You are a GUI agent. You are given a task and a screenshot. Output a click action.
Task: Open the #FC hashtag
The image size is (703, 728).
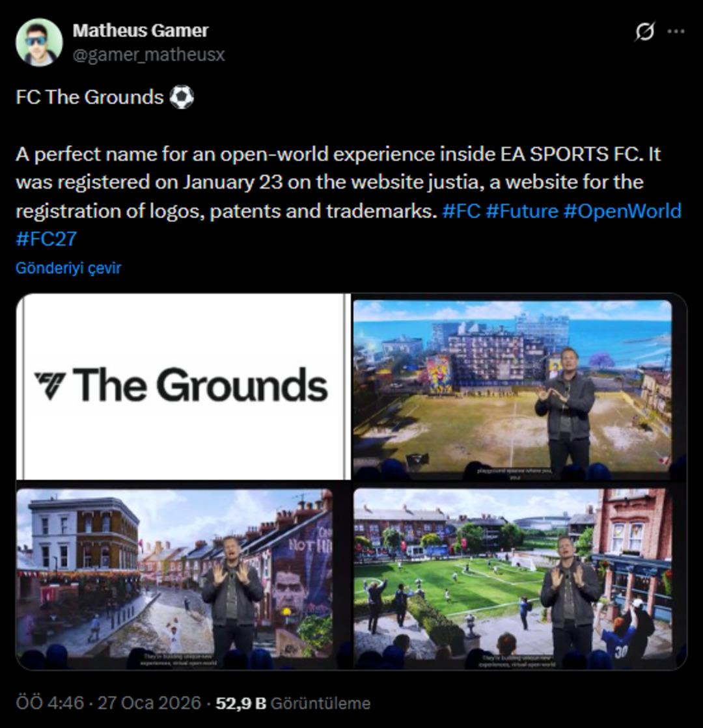click(x=462, y=211)
